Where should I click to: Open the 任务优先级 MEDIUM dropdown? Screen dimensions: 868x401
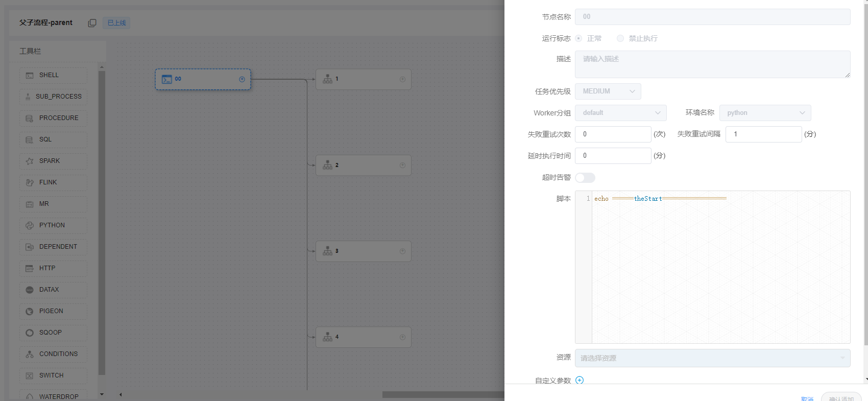[608, 91]
